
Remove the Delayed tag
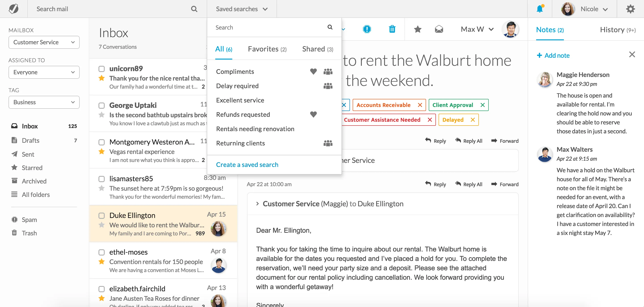point(473,120)
